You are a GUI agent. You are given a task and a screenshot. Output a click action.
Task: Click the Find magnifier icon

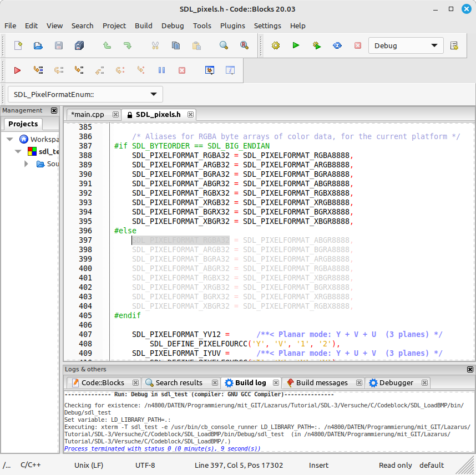[x=224, y=45]
